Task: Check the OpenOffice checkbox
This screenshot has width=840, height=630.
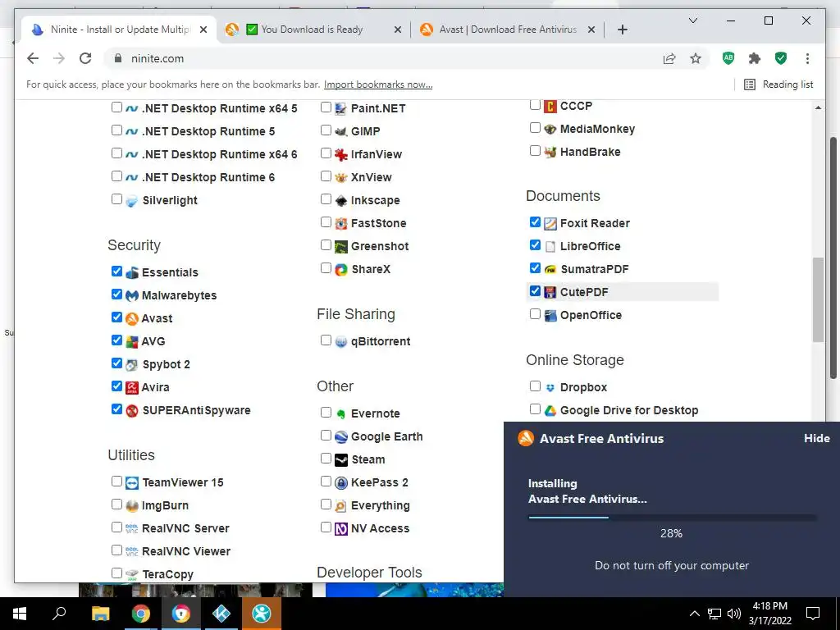Action: tap(535, 314)
